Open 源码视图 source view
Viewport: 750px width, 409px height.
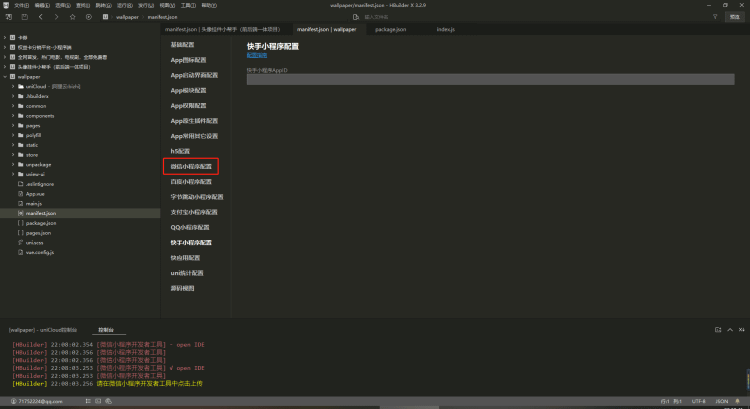coord(182,288)
